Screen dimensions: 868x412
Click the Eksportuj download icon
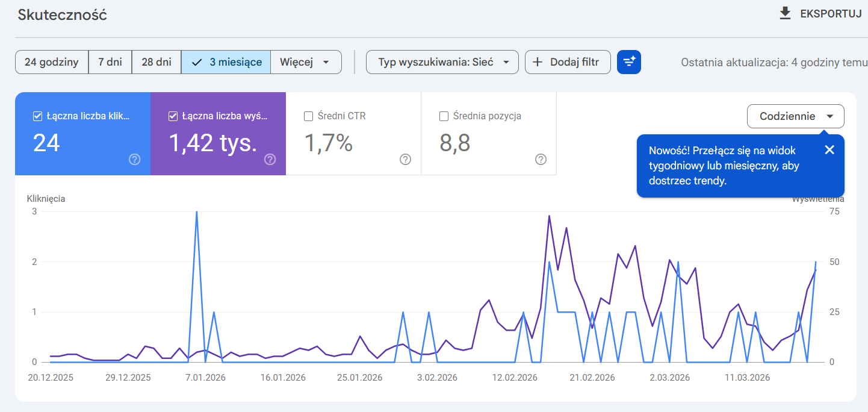click(785, 14)
